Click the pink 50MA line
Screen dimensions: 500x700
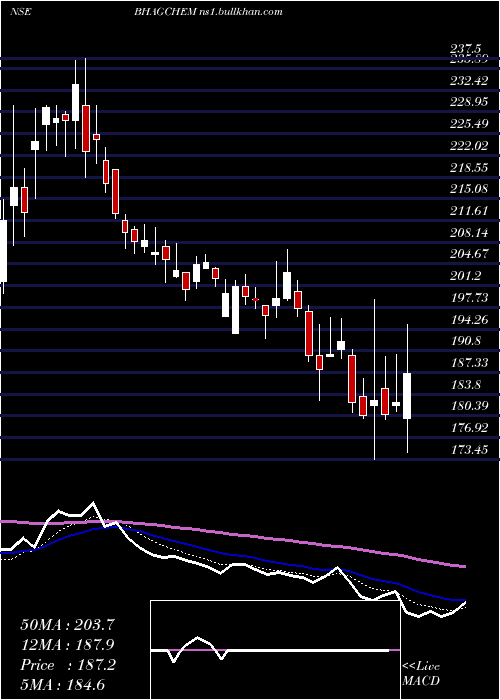pyautogui.click(x=232, y=535)
